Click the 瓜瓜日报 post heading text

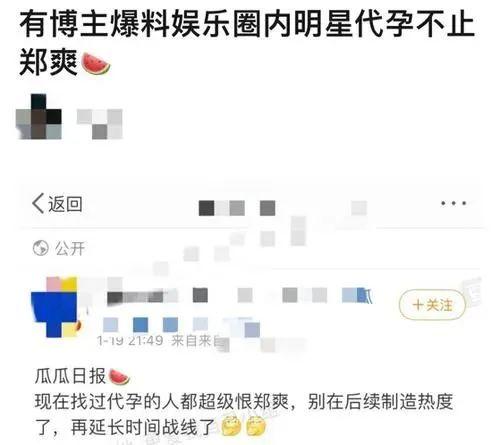pyautogui.click(x=70, y=376)
